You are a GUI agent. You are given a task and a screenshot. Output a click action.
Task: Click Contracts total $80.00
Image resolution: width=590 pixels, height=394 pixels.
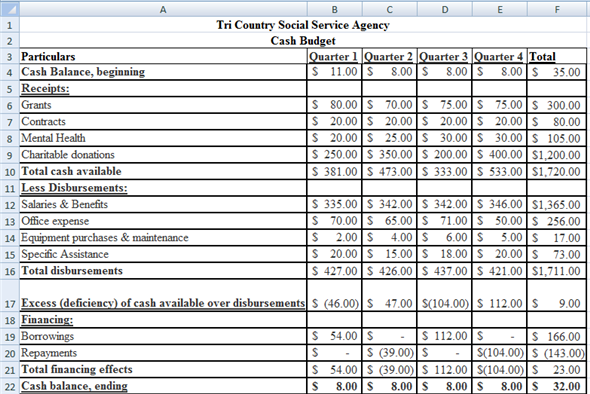coord(557,122)
